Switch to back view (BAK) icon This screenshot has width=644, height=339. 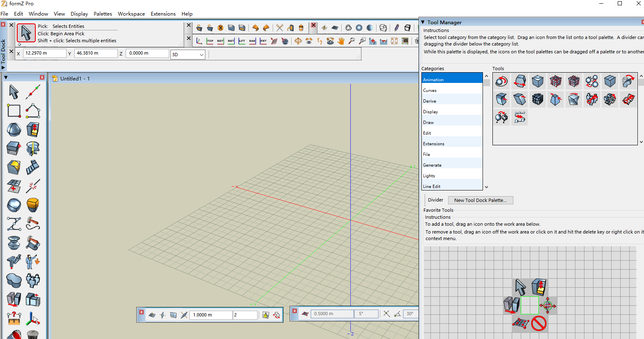pos(253,41)
